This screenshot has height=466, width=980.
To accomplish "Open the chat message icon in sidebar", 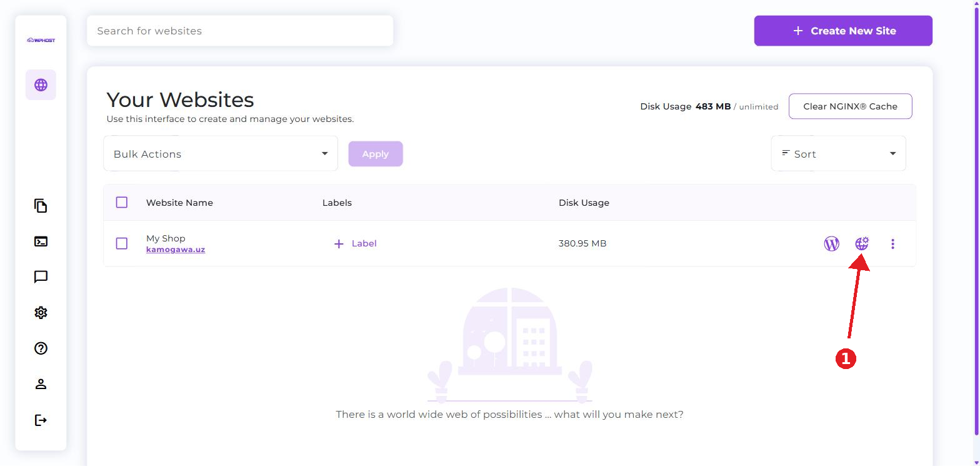I will coord(41,277).
